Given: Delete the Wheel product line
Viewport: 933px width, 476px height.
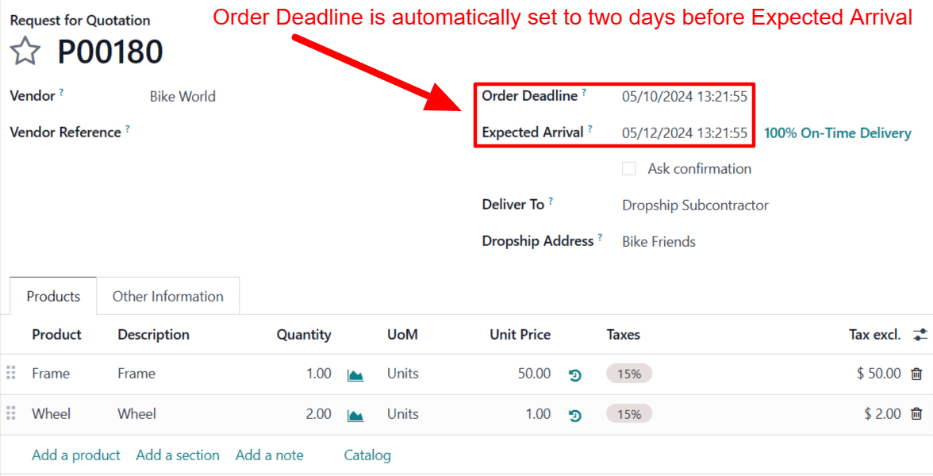Looking at the screenshot, I should pos(916,414).
